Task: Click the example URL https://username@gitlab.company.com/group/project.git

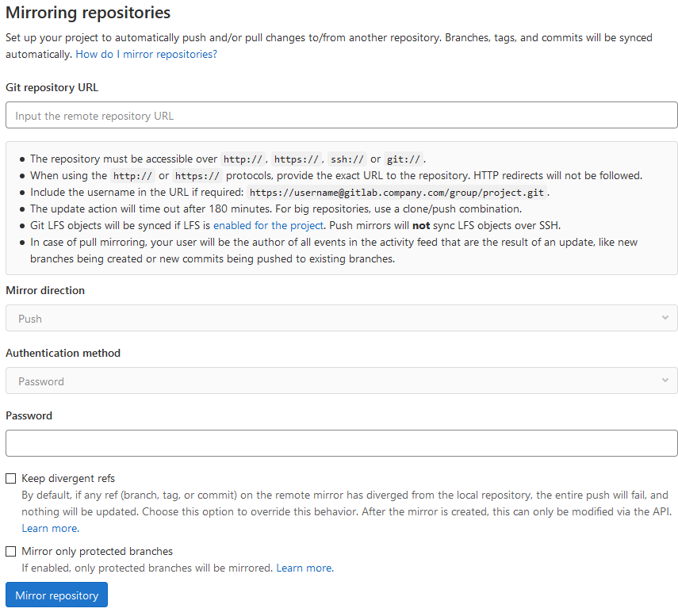Action: (396, 193)
